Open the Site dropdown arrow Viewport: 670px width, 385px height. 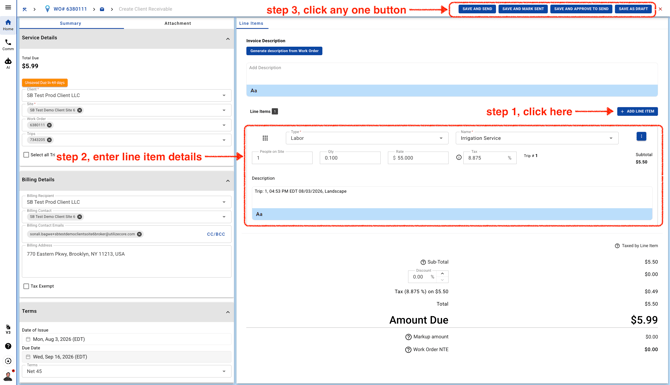[x=224, y=110]
